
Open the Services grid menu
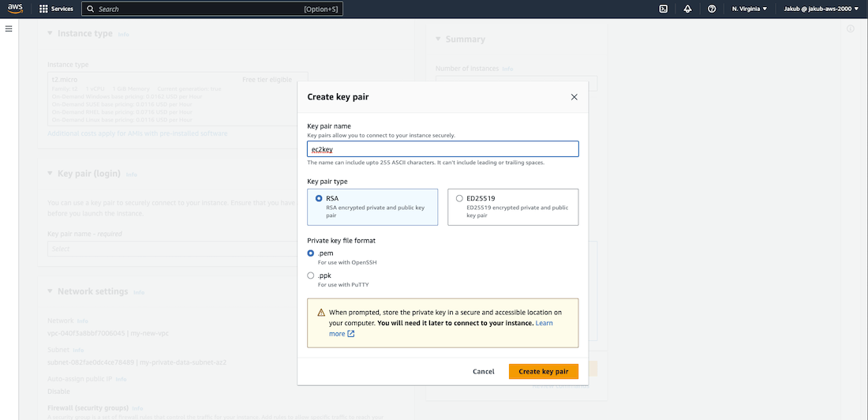coord(56,9)
